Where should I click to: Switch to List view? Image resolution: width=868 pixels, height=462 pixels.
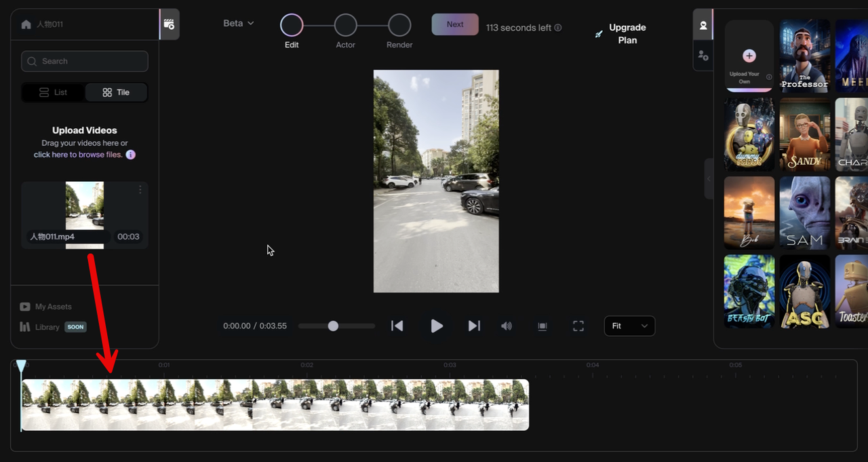(54, 92)
